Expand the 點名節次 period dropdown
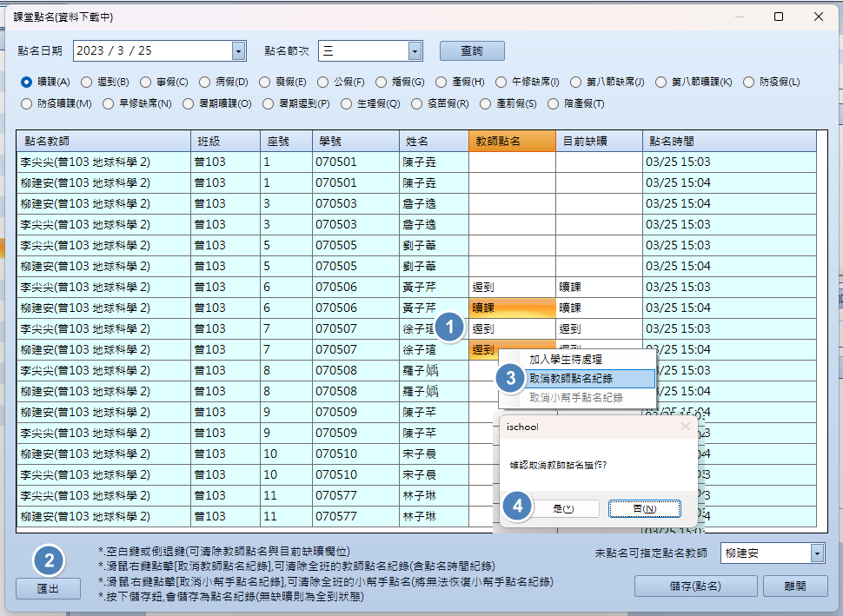 tap(415, 51)
